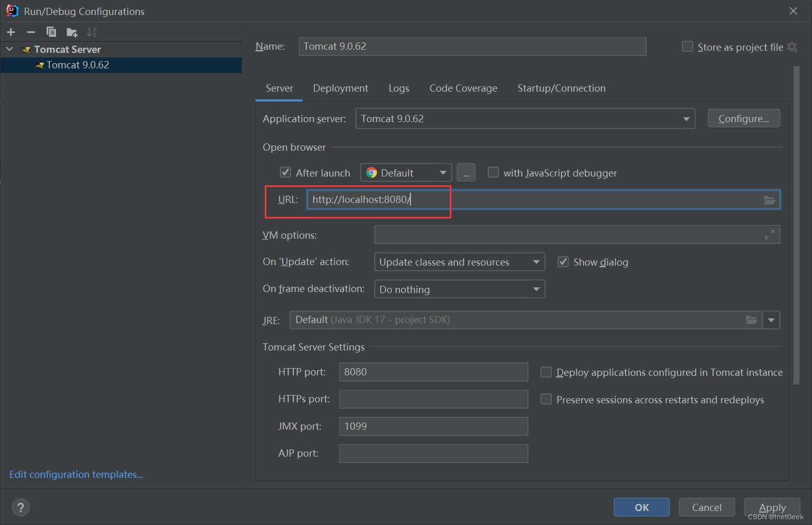Remove the selected configuration with minus icon
The width and height of the screenshot is (812, 525).
pos(31,32)
